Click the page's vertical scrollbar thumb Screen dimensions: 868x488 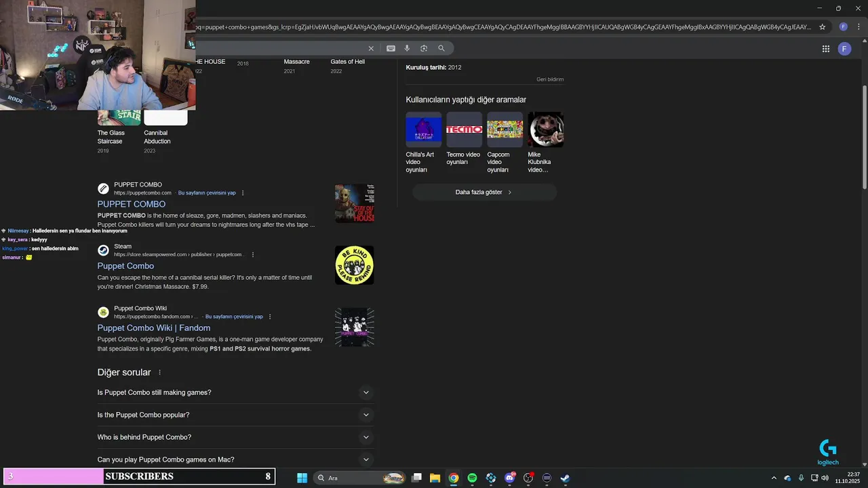(864, 137)
